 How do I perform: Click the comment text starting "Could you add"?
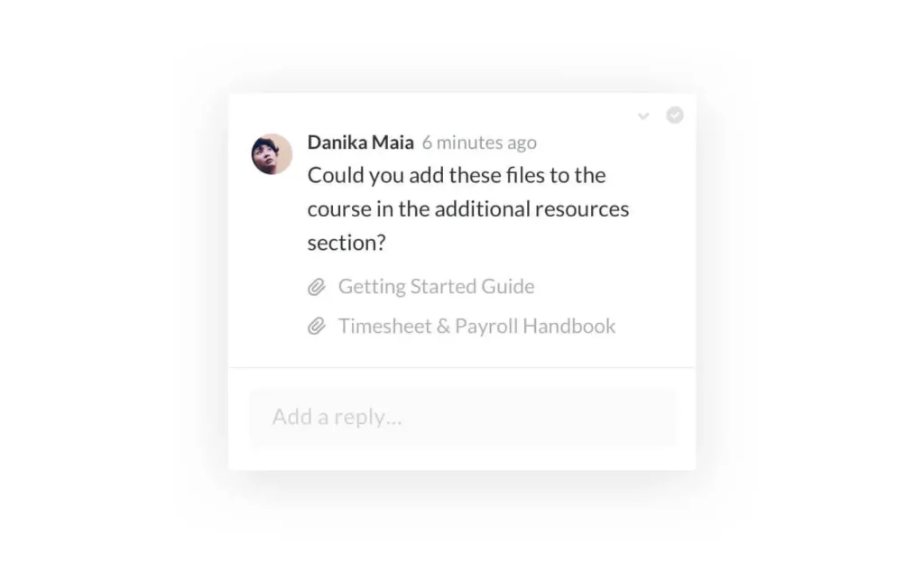point(456,175)
